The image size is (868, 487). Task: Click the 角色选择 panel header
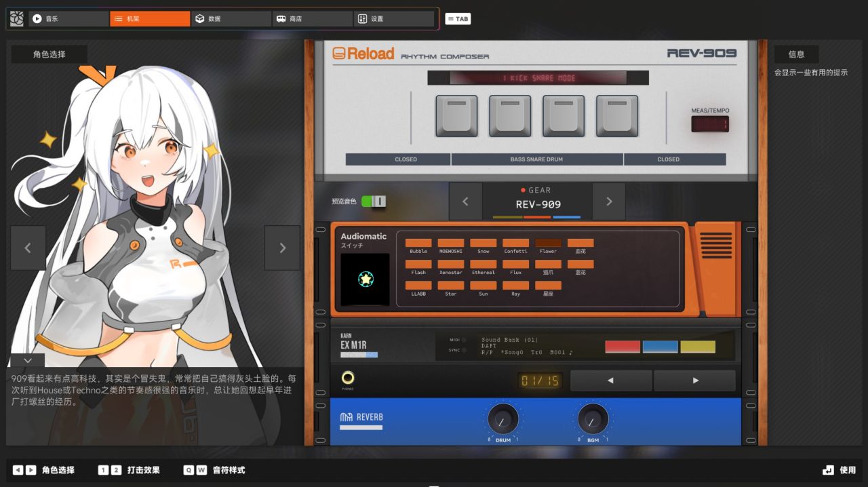coord(50,54)
